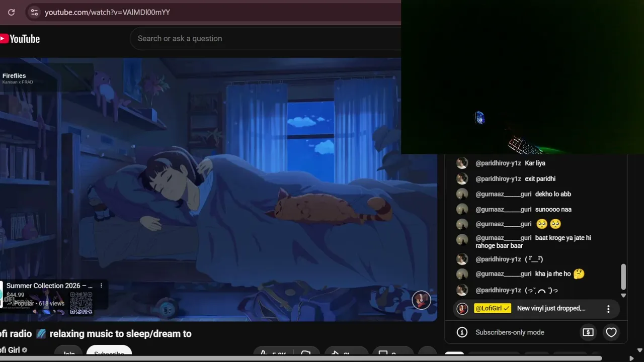
Task: Click the 'dekho lo abb' chat message text
Action: pyautogui.click(x=553, y=194)
